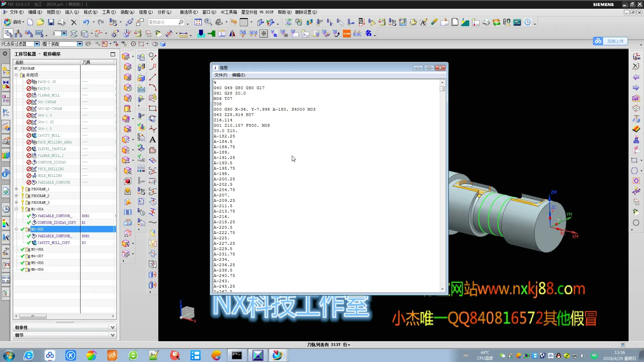Click the navigator horizontal scrollbar thumb
644x362 pixels.
33,316
